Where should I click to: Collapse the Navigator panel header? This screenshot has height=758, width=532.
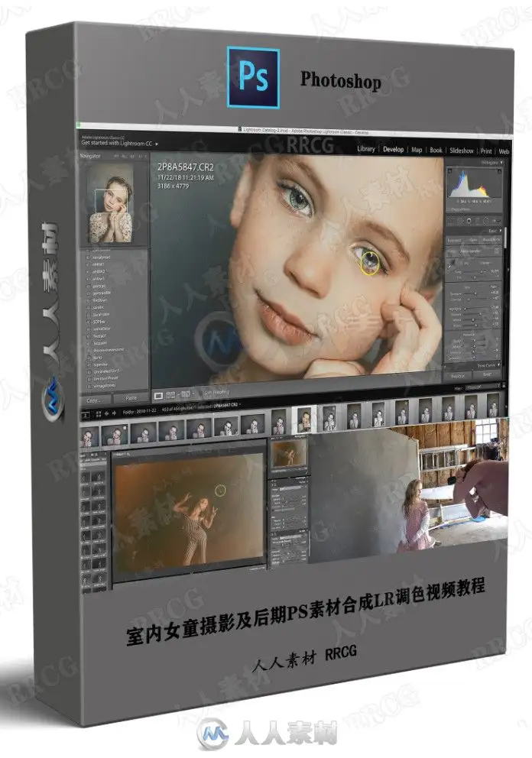(x=90, y=156)
